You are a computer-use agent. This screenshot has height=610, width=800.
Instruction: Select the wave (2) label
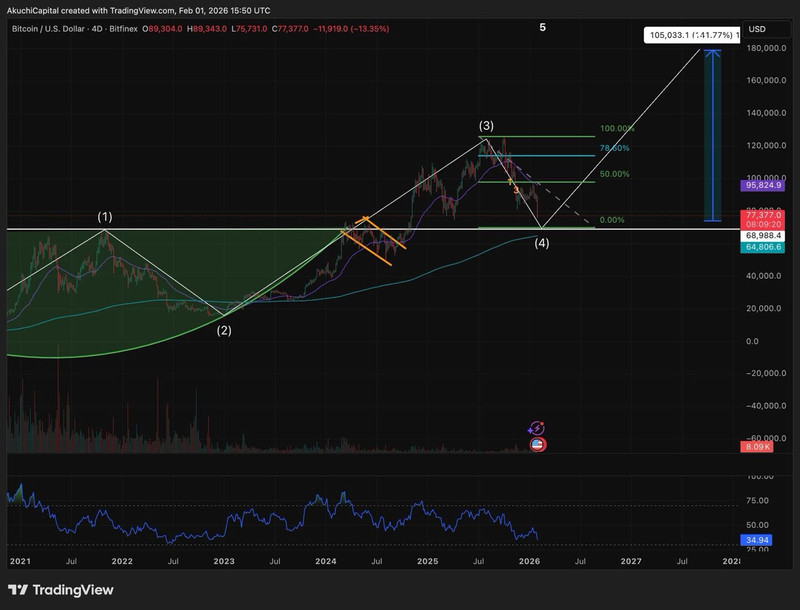[224, 330]
